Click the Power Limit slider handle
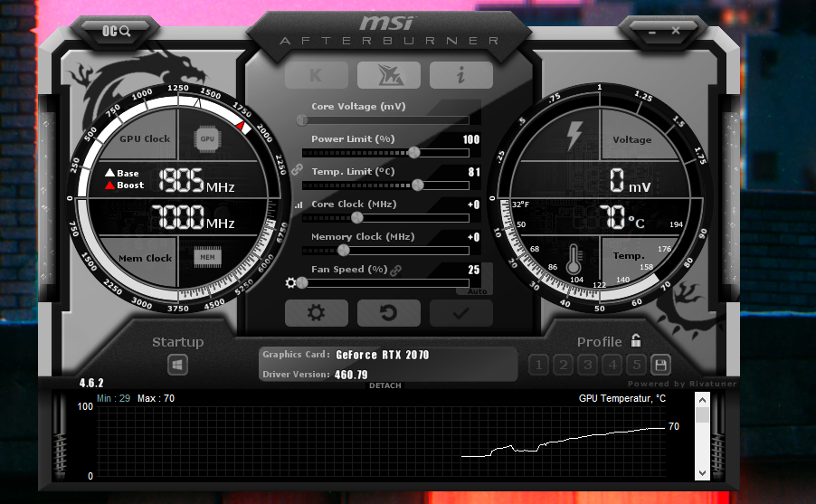Viewport: 816px width, 504px height. point(414,153)
